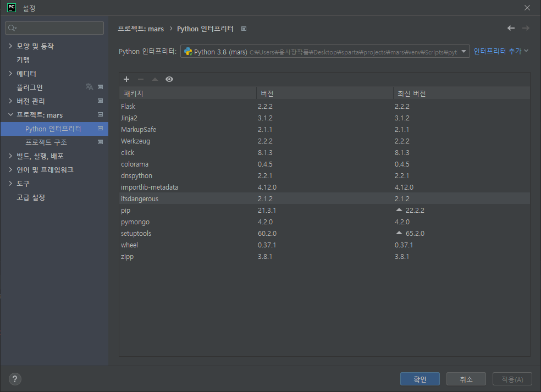Select the click package row
Screen dimensions: 541x392
point(325,152)
